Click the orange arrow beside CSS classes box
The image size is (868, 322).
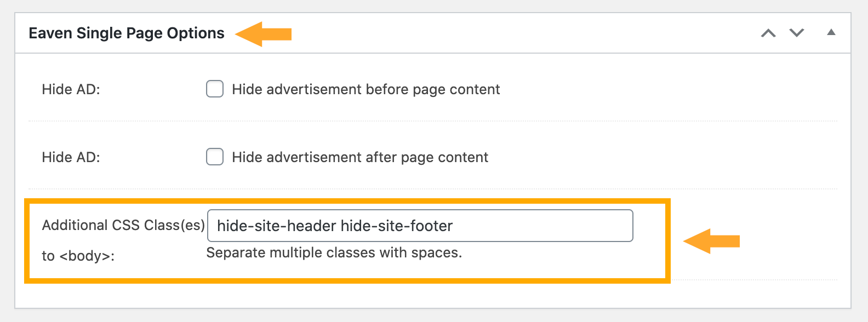(x=712, y=241)
